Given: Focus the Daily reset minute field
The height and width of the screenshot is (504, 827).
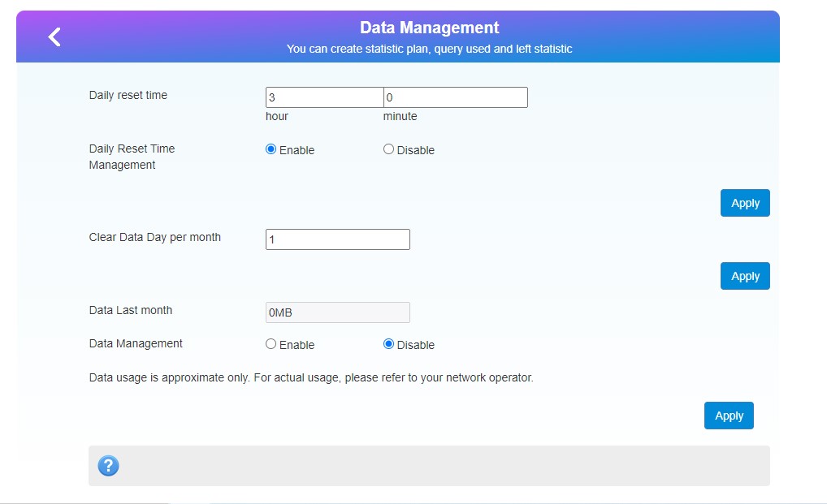Looking at the screenshot, I should 455,97.
